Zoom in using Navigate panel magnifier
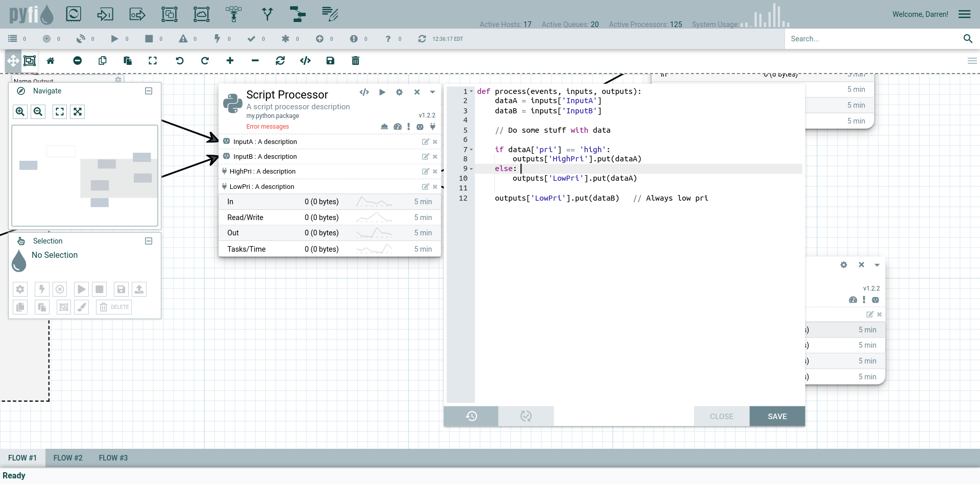Image resolution: width=980 pixels, height=484 pixels. coord(20,112)
